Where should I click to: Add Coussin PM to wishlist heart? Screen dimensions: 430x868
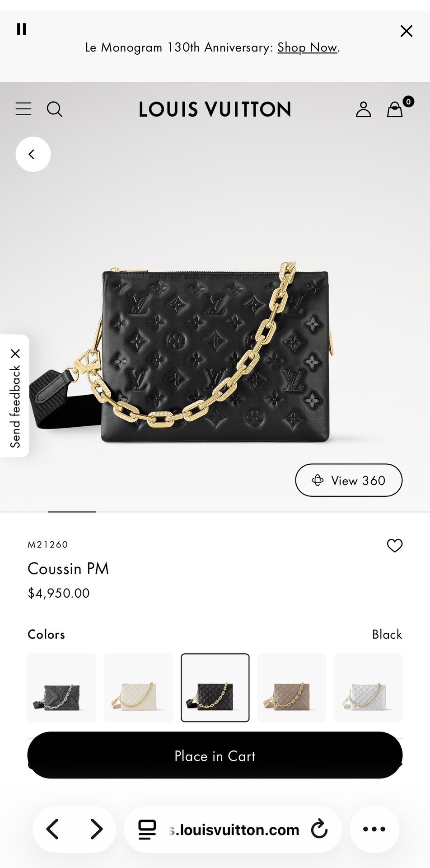coord(395,546)
